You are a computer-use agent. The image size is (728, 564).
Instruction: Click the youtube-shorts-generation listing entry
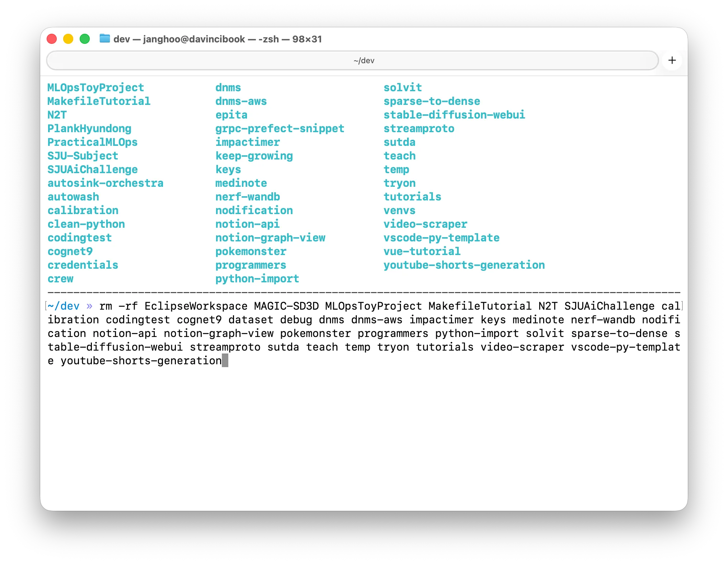(464, 265)
